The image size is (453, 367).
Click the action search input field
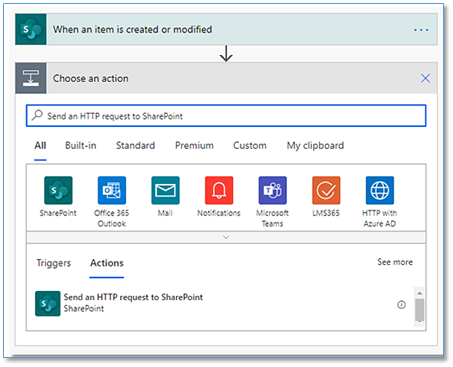226,116
